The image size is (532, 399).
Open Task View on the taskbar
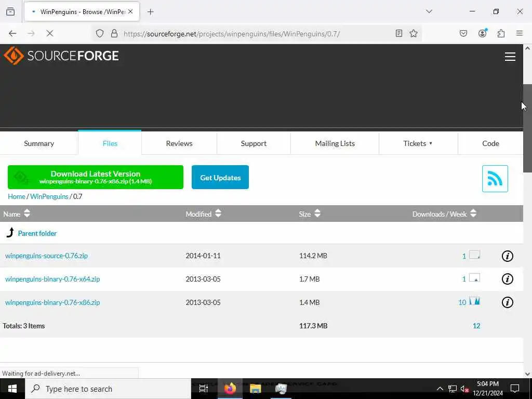point(204,389)
